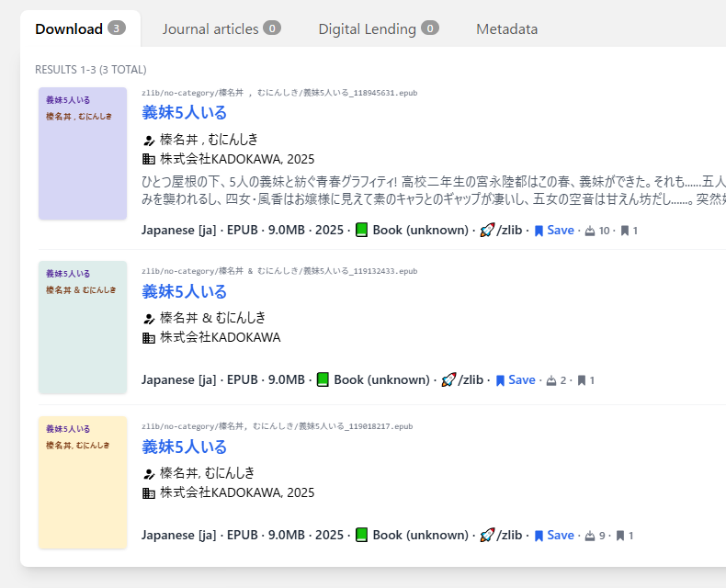
Task: Click rocket icon before /zlib in first result
Action: pyautogui.click(x=487, y=230)
